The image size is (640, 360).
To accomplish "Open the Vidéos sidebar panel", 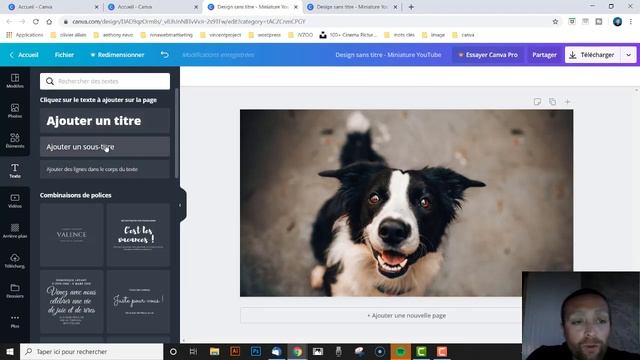I will 15,201.
